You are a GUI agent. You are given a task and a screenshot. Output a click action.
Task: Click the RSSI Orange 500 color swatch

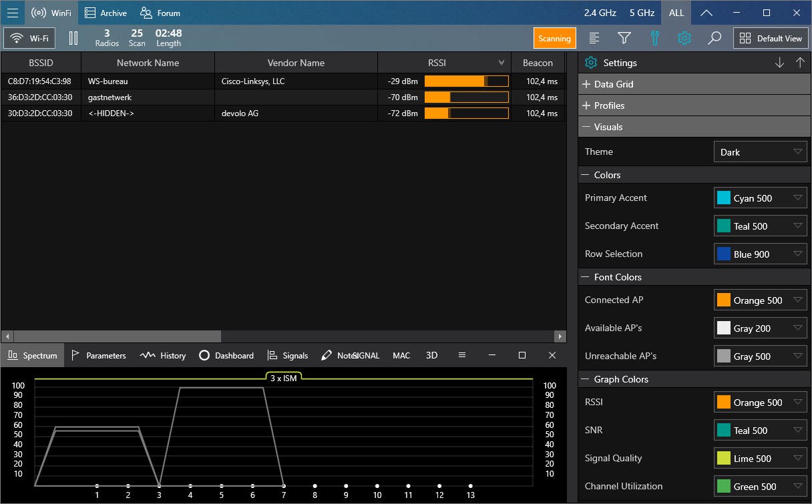click(723, 403)
